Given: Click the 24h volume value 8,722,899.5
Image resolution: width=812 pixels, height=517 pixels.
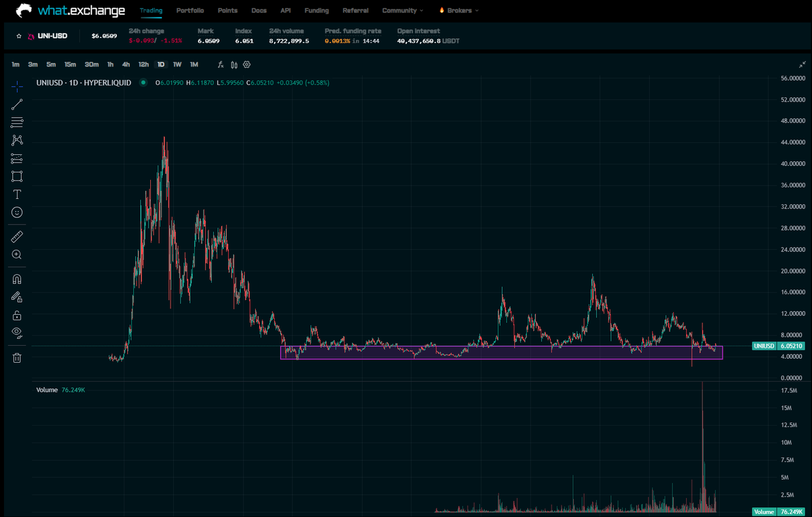Looking at the screenshot, I should click(289, 41).
